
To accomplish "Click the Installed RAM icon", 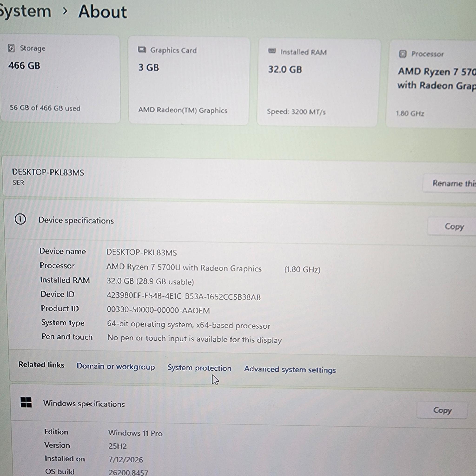I will [x=272, y=51].
